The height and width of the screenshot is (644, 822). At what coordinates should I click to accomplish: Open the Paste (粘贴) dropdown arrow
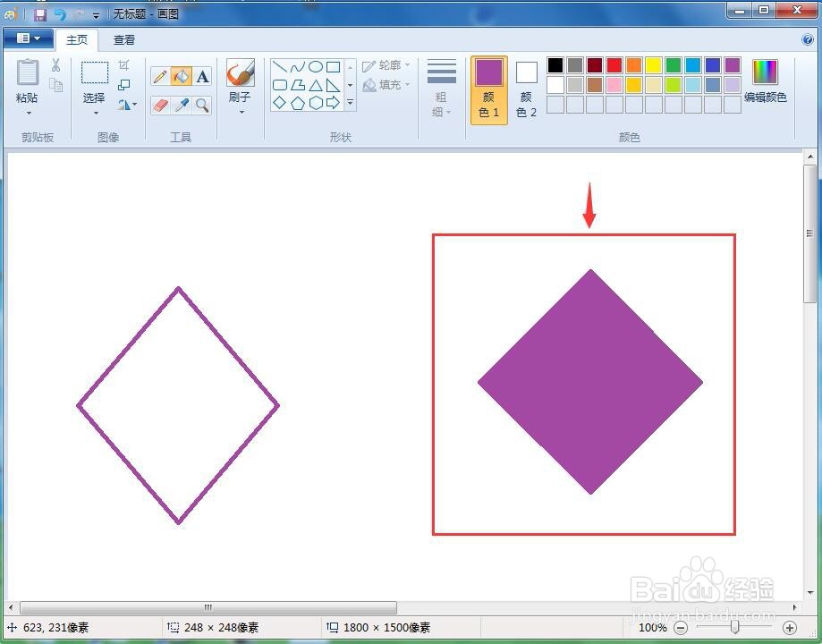pos(29,113)
